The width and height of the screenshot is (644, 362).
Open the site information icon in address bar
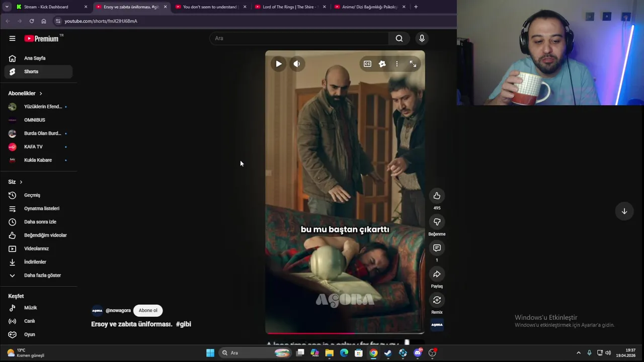58,21
